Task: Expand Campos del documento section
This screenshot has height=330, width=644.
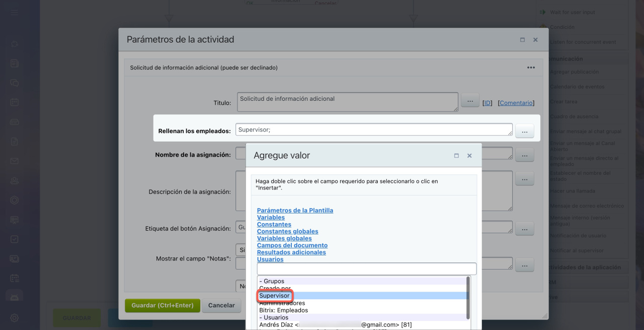Action: pyautogui.click(x=292, y=245)
